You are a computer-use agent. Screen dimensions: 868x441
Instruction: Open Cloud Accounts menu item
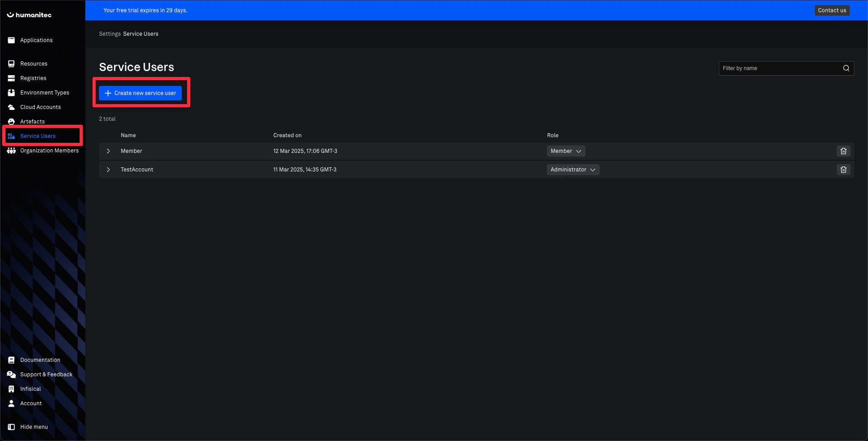click(x=41, y=107)
